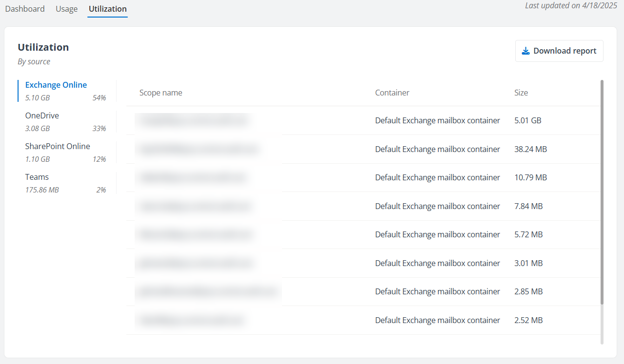This screenshot has width=624, height=364.
Task: Click the Download report button
Action: (559, 51)
